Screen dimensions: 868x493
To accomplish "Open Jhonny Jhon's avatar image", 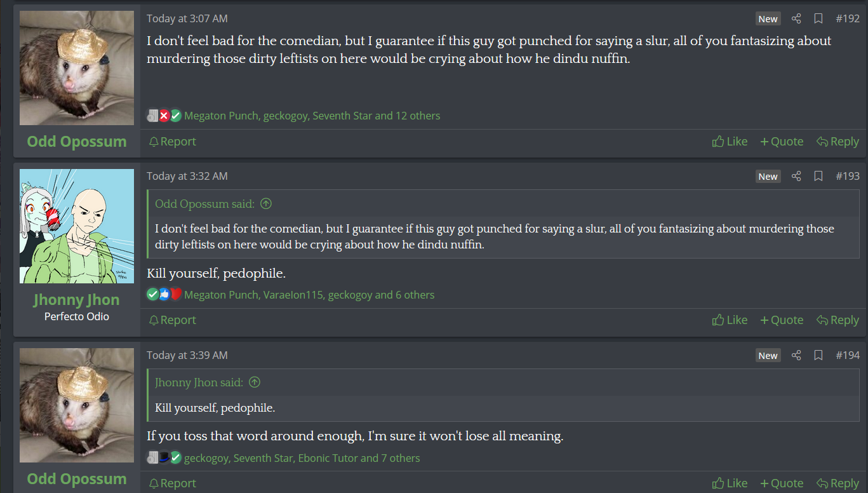I will click(x=77, y=226).
